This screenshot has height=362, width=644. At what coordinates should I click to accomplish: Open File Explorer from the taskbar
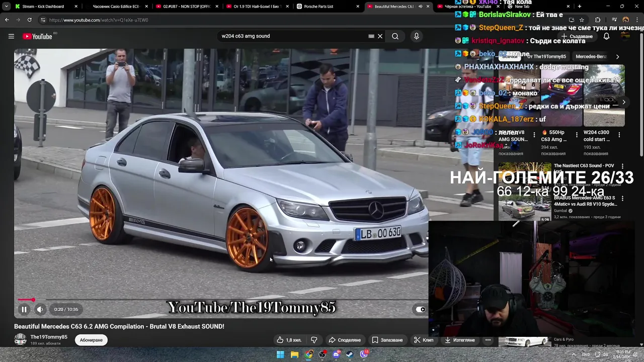(294, 354)
